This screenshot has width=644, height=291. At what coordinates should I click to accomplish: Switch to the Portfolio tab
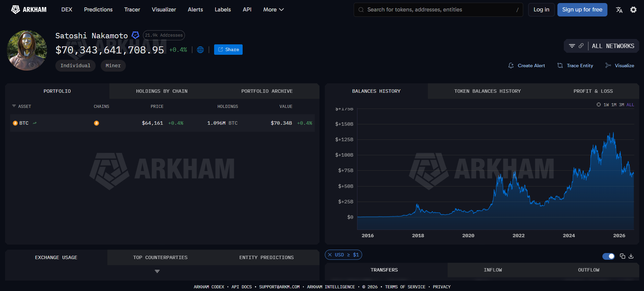pos(57,91)
